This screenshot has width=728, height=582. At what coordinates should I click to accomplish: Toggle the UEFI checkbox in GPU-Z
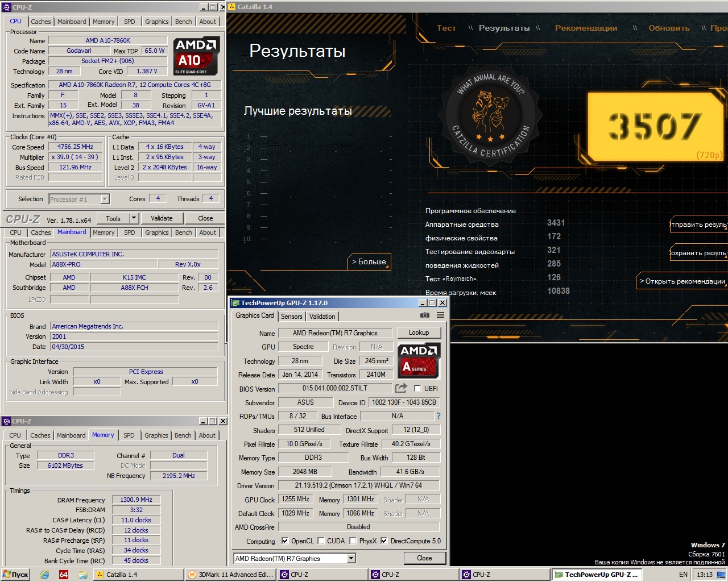pos(417,389)
